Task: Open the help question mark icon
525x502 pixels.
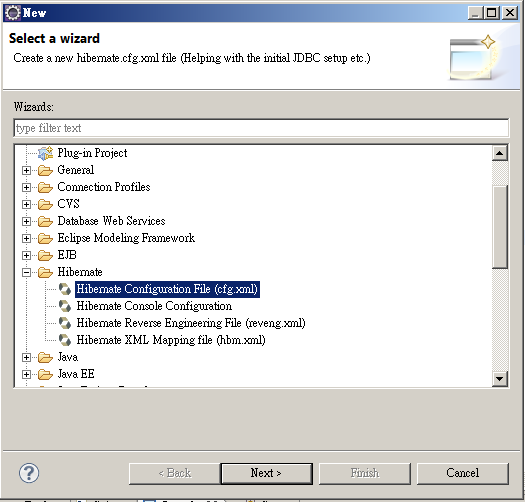Action: tap(29, 473)
